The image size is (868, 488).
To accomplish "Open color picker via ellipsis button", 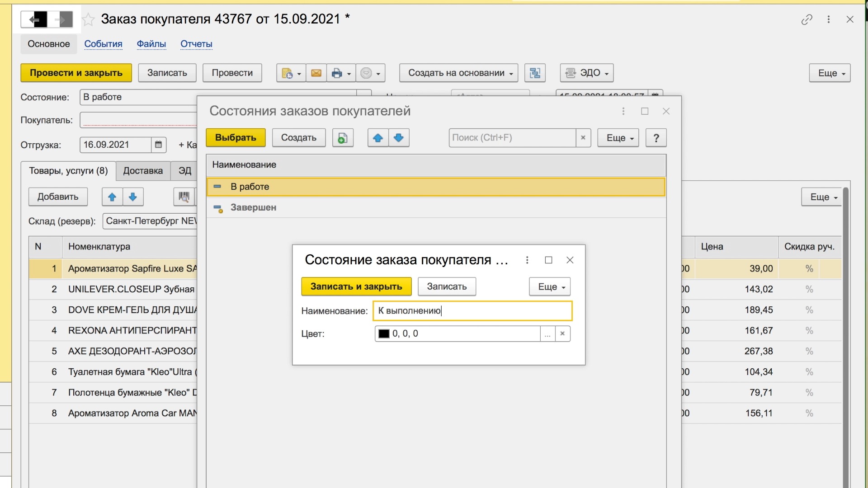I will coord(547,333).
